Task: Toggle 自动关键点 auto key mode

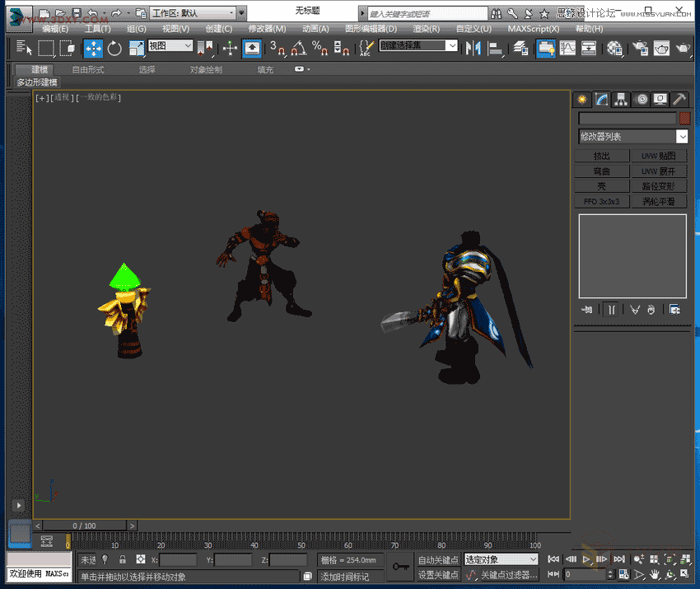Action: [438, 559]
